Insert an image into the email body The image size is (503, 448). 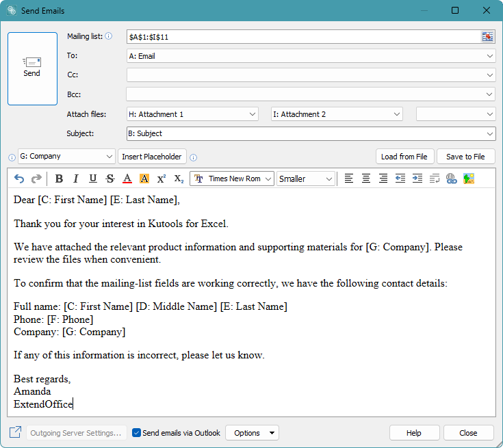pos(469,179)
